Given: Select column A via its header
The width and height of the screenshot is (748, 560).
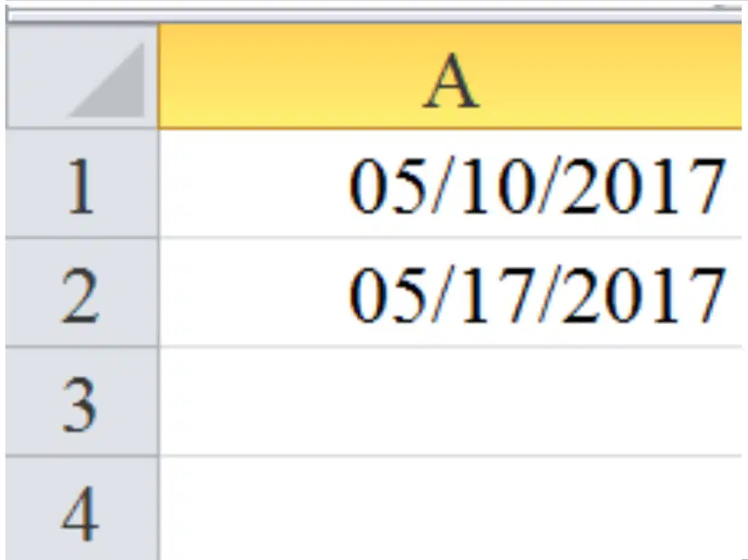Looking at the screenshot, I should pyautogui.click(x=450, y=76).
